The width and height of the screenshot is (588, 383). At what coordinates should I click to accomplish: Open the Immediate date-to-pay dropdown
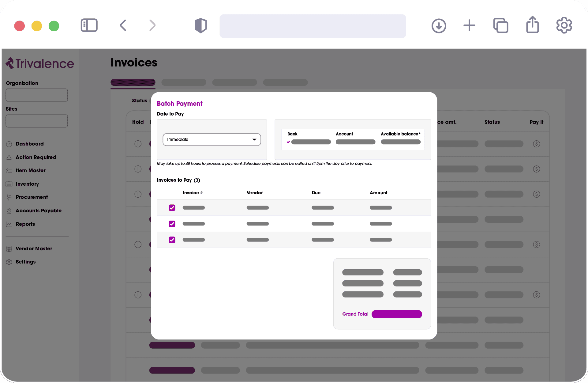pyautogui.click(x=212, y=139)
